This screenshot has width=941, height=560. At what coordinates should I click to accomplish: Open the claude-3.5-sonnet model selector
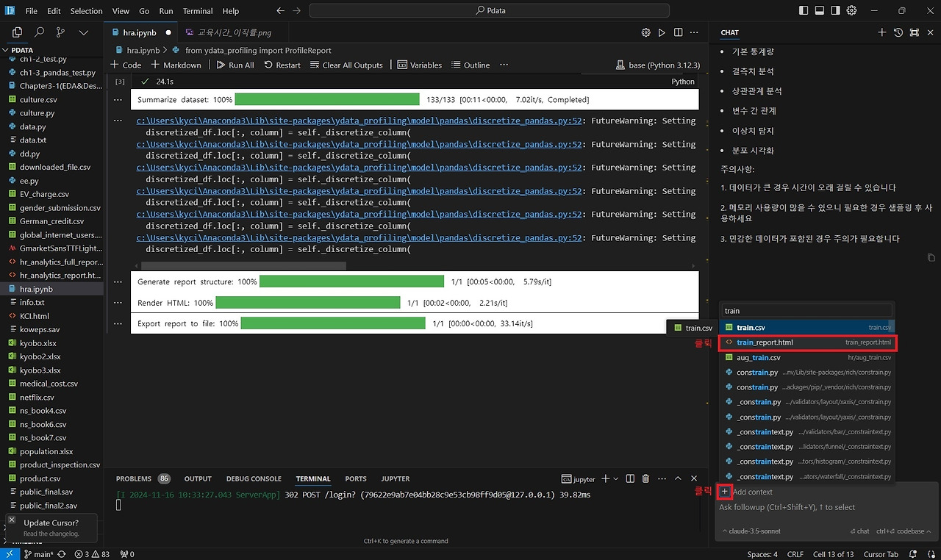tap(751, 531)
